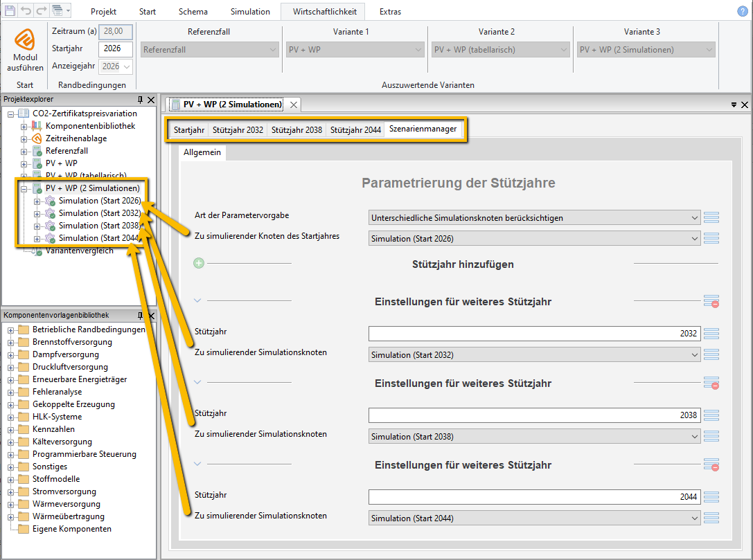
Task: Collapse the CO2-Zertifikatspreisvariation project node
Action: point(10,114)
